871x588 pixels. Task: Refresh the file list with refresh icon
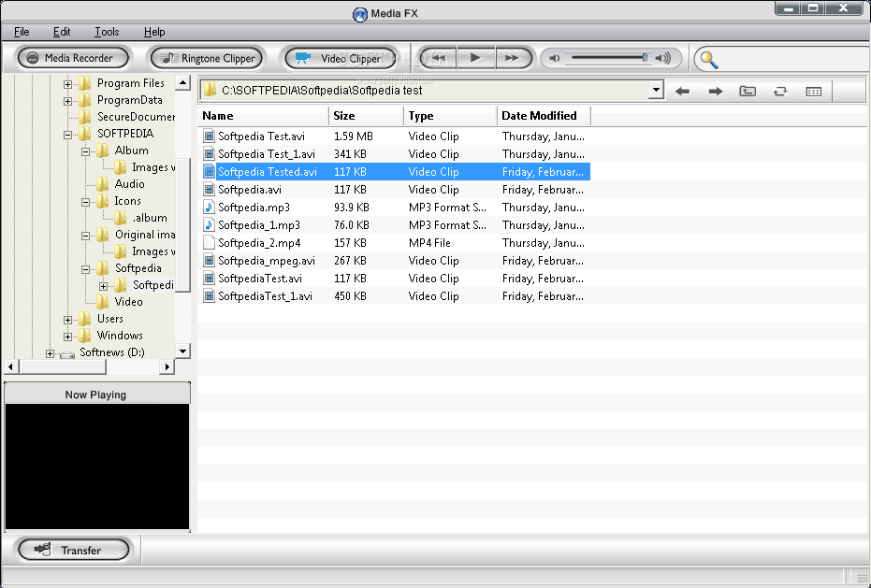779,91
